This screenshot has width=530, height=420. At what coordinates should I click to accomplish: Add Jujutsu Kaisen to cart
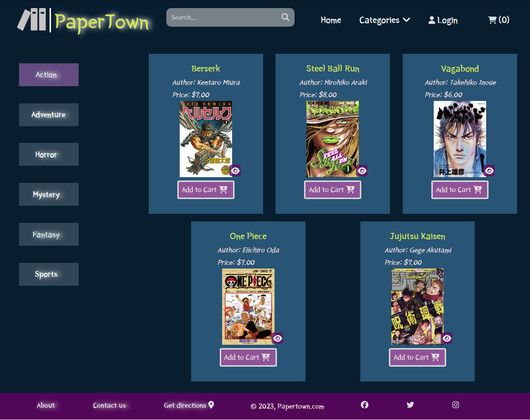coord(417,357)
